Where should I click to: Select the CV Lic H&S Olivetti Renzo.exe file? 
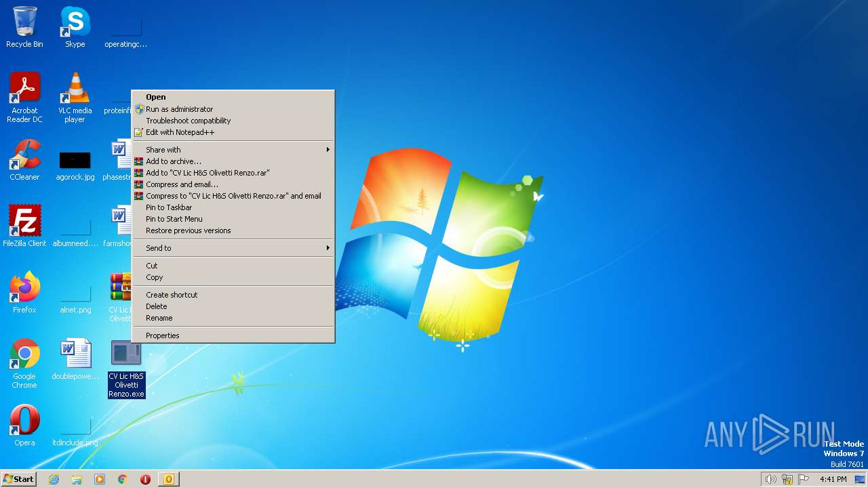(x=126, y=369)
